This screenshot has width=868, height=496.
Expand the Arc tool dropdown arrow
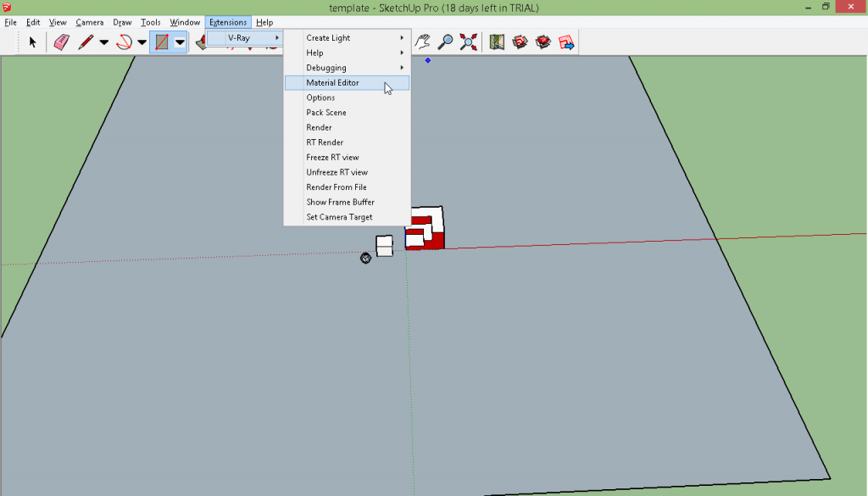pos(142,42)
